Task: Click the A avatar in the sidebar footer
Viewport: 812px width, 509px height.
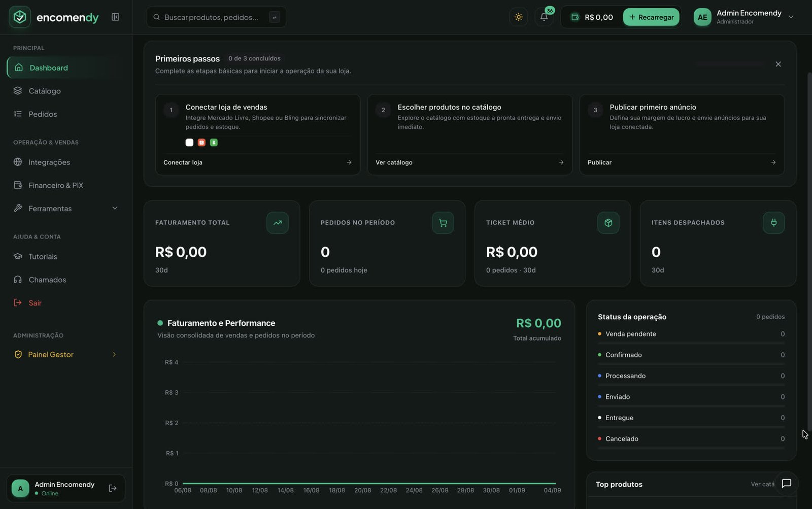Action: click(x=20, y=488)
